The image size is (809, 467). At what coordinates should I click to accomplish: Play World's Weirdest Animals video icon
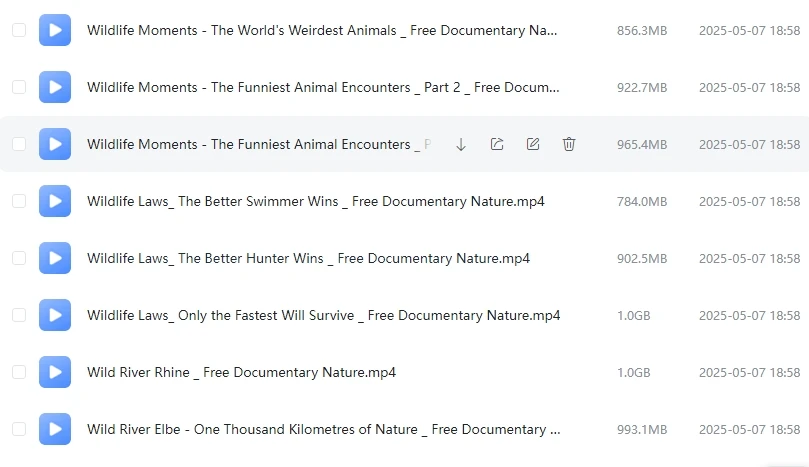(55, 30)
